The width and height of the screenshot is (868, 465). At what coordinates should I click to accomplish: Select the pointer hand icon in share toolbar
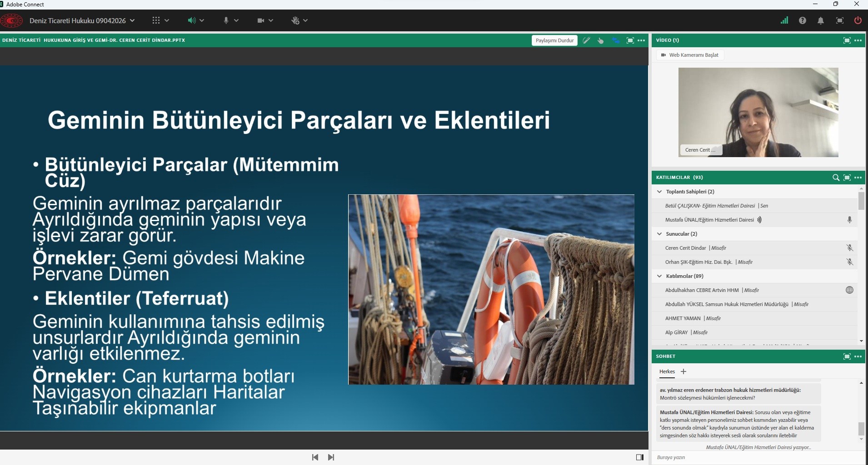pyautogui.click(x=601, y=40)
